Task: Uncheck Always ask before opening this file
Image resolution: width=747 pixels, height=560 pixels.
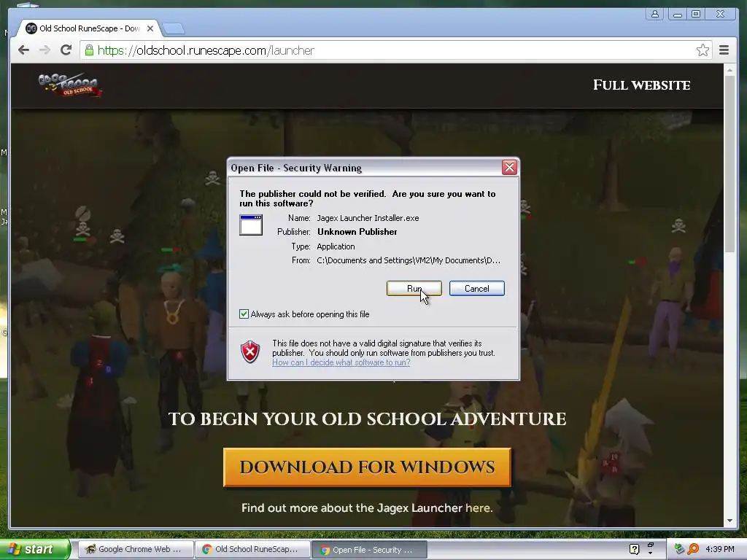Action: pyautogui.click(x=244, y=314)
